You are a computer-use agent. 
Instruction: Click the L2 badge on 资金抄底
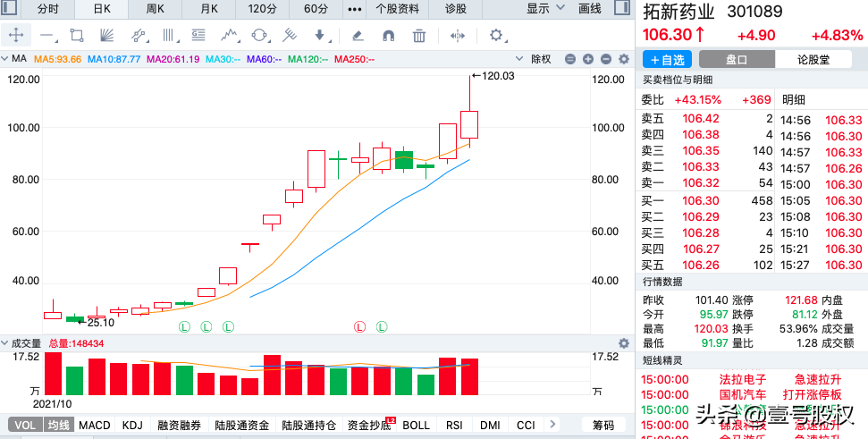pos(391,420)
